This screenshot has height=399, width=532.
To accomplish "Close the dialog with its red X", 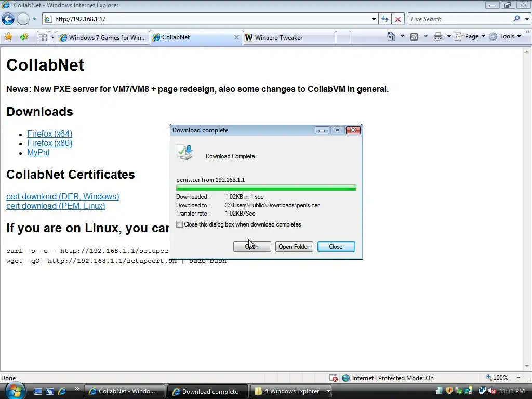I will point(353,130).
